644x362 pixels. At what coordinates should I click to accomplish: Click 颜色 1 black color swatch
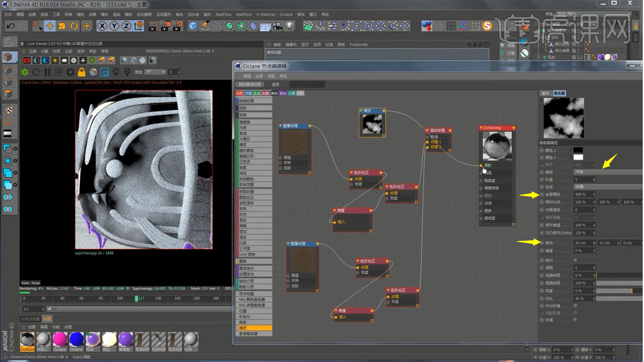pos(578,150)
